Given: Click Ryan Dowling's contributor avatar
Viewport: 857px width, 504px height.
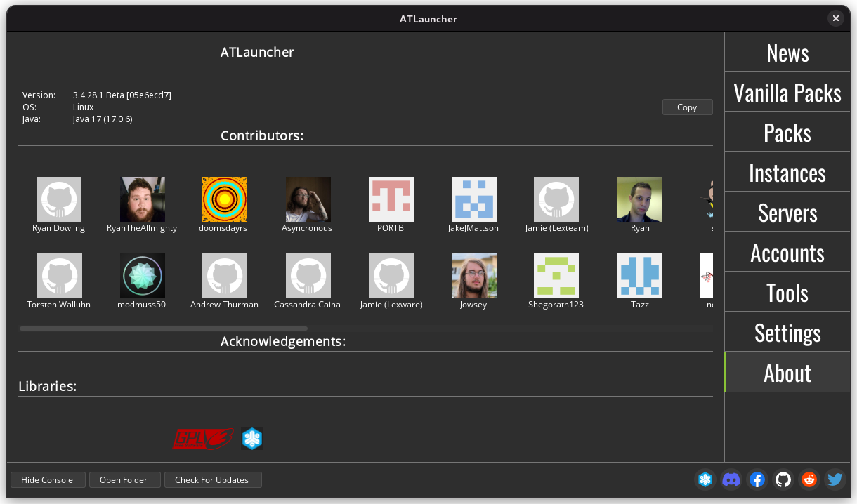Looking at the screenshot, I should (59, 199).
